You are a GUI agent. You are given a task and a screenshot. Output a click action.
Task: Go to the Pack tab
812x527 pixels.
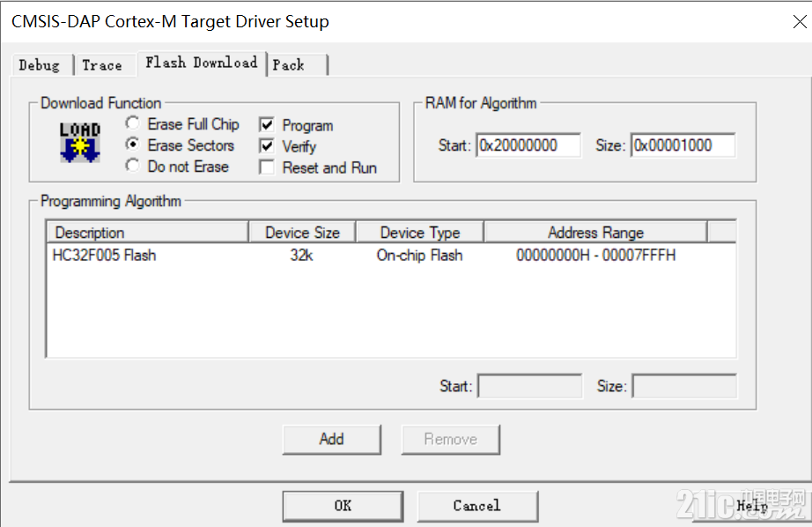[297, 65]
